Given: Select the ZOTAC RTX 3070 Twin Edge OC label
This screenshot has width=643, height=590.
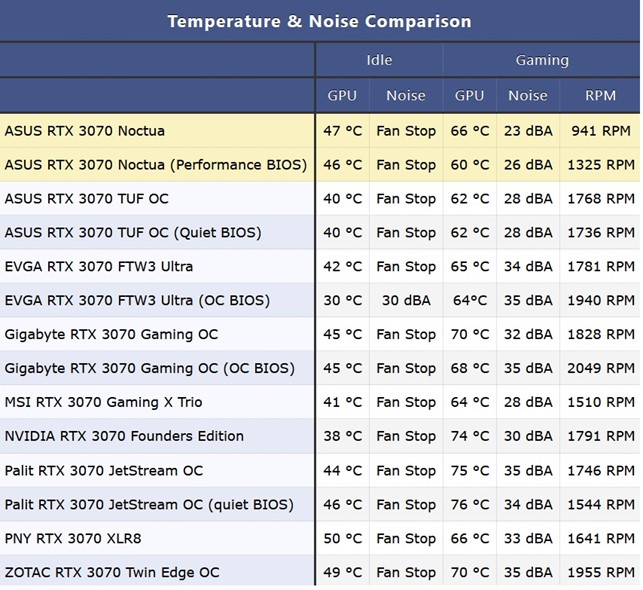Looking at the screenshot, I should click(x=112, y=573).
